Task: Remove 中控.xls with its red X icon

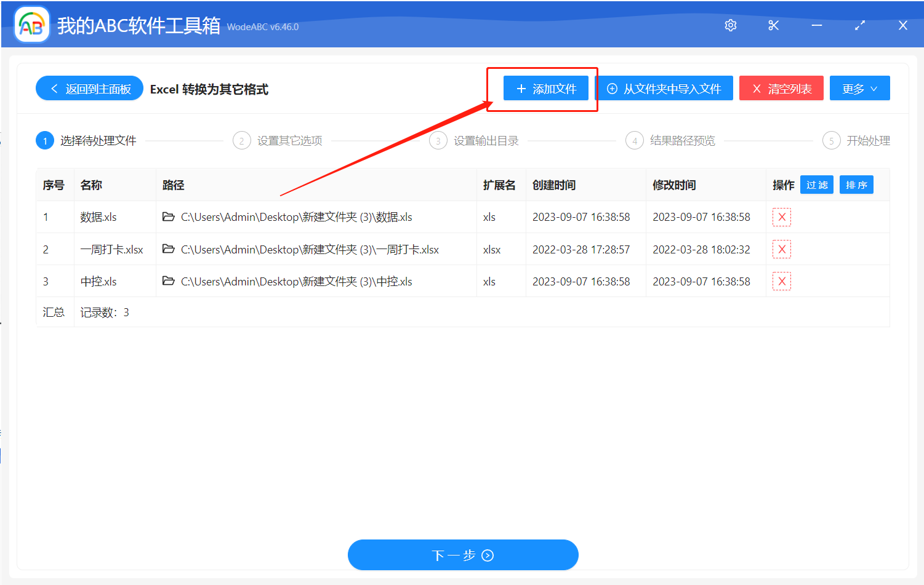Action: [781, 281]
